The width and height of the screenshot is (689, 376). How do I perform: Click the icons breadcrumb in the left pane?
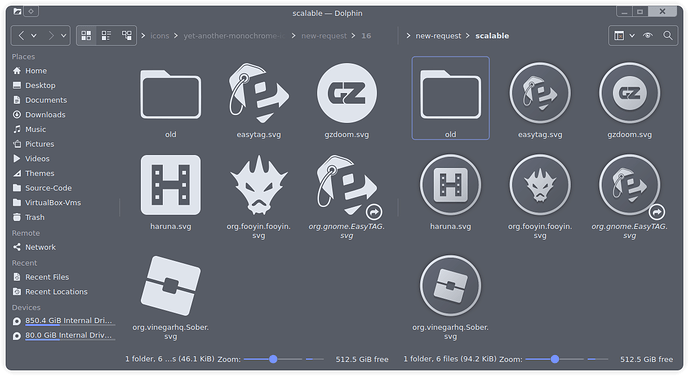click(x=160, y=36)
